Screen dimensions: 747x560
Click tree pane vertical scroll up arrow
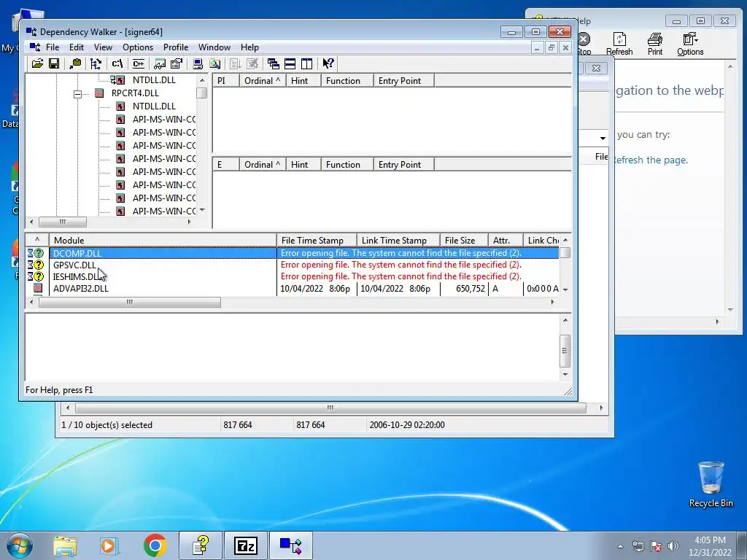(202, 80)
